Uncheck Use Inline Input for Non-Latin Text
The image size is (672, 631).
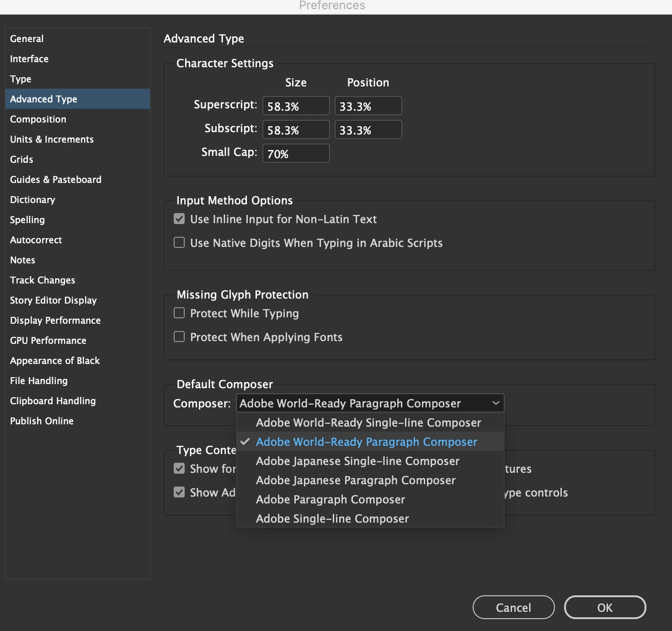179,219
